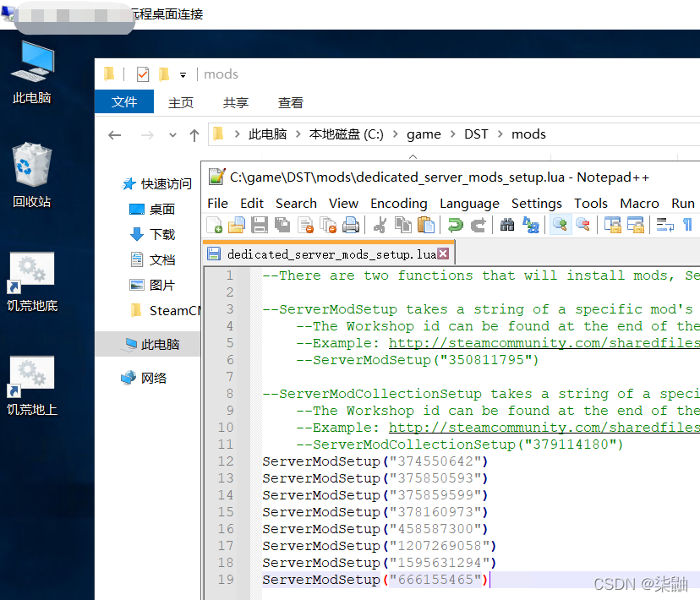This screenshot has width=700, height=600.
Task: Expand the chevron after DST breadcrumb
Action: point(500,134)
